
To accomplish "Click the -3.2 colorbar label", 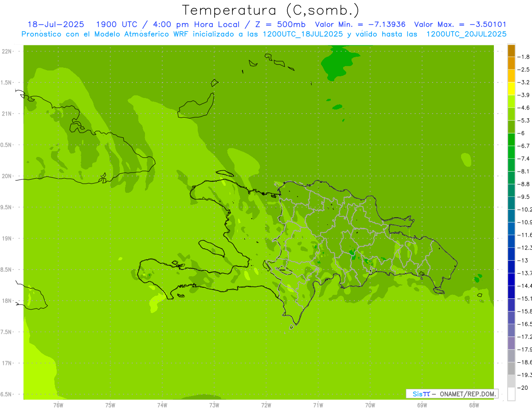I will (524, 82).
